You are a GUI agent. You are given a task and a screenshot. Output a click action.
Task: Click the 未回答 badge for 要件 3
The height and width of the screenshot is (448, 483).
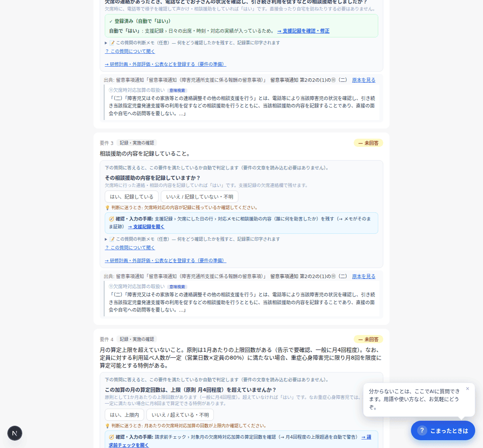pos(368,143)
